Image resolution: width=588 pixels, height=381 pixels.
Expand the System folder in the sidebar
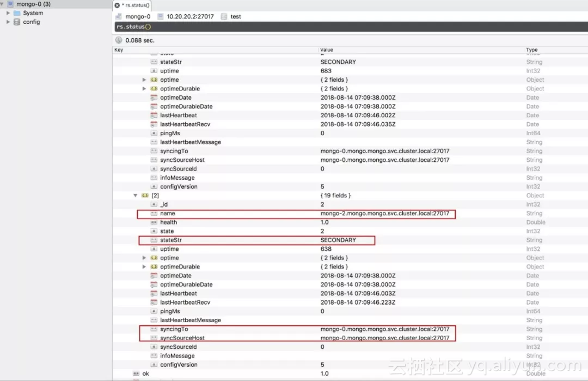click(8, 13)
